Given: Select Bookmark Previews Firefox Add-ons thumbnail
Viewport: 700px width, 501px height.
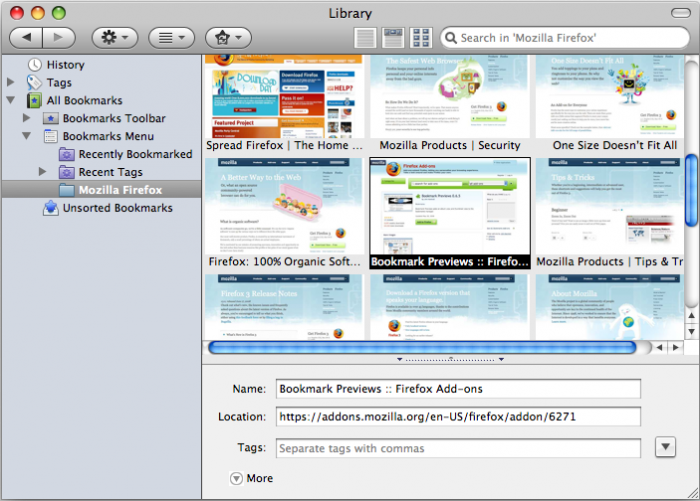Looking at the screenshot, I should tap(450, 206).
